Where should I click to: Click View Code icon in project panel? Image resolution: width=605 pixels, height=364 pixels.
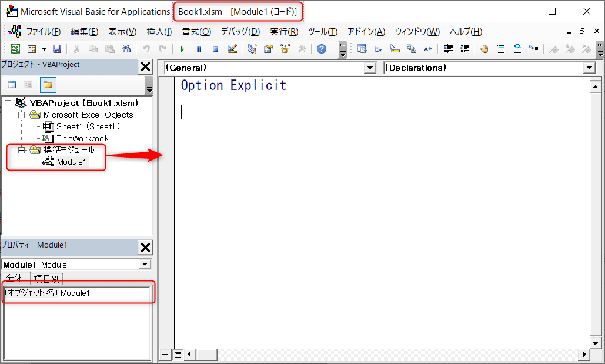pos(12,85)
